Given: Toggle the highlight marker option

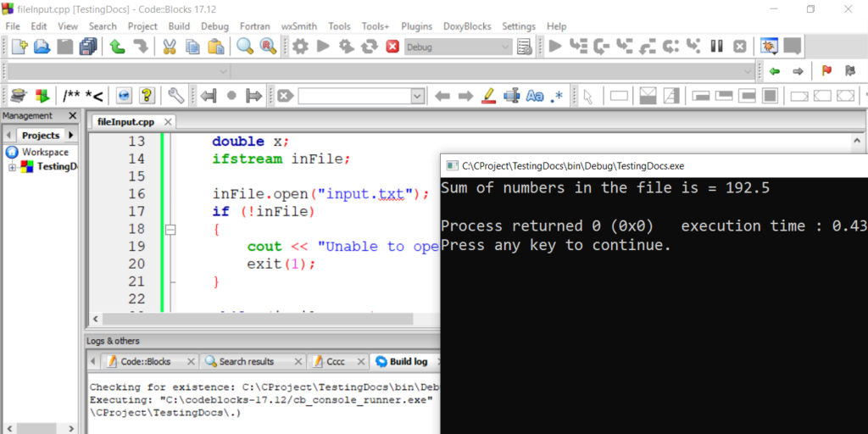Looking at the screenshot, I should [488, 96].
